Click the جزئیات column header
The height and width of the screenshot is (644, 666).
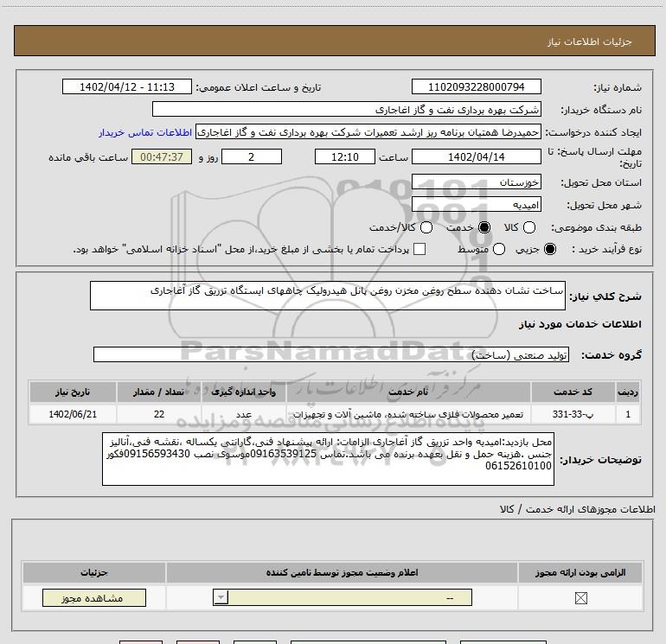point(94,572)
